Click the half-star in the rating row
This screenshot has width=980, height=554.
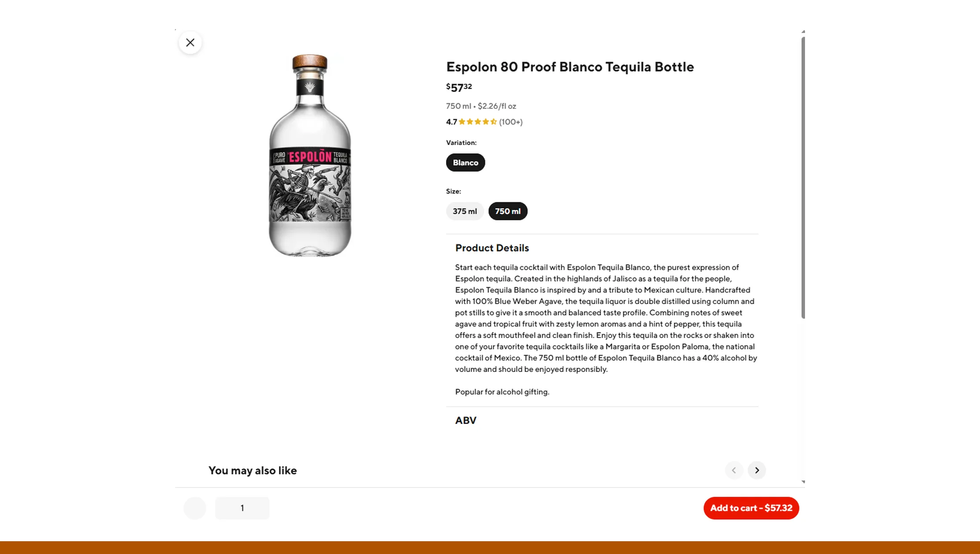pos(493,122)
